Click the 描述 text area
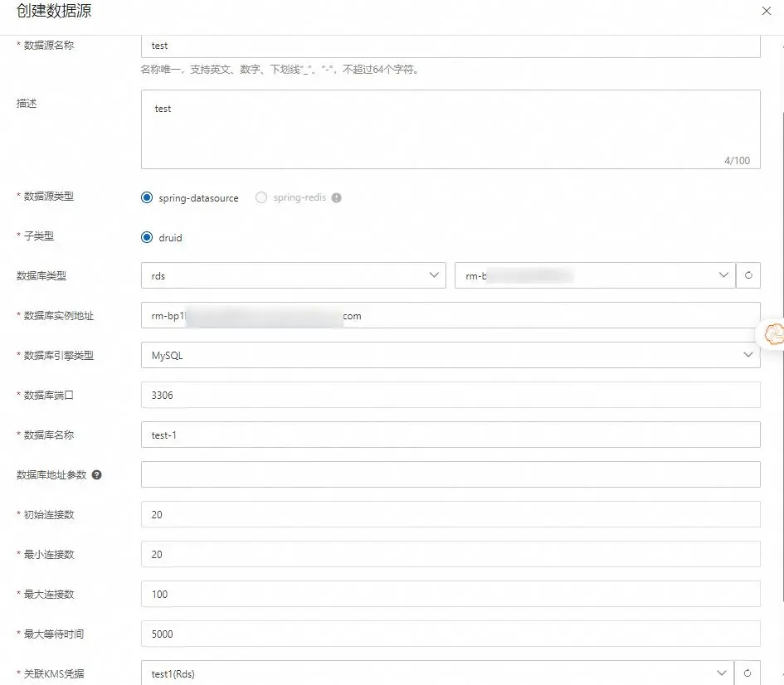Screen dimensions: 784x685 [450, 129]
